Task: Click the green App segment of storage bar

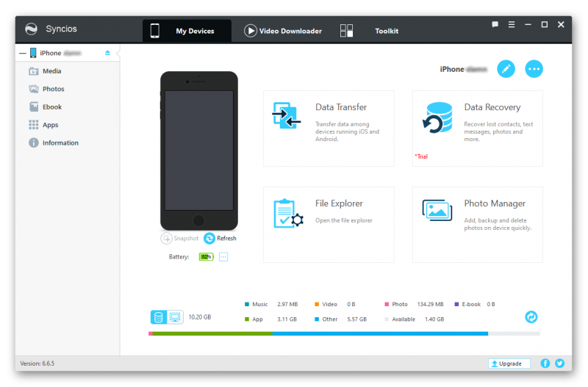Action: [212, 333]
